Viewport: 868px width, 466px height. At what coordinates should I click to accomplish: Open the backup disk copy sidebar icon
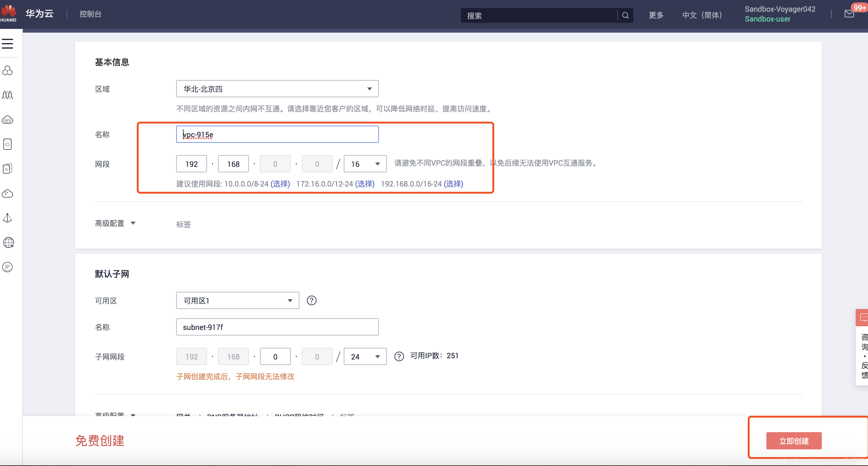coord(7,169)
